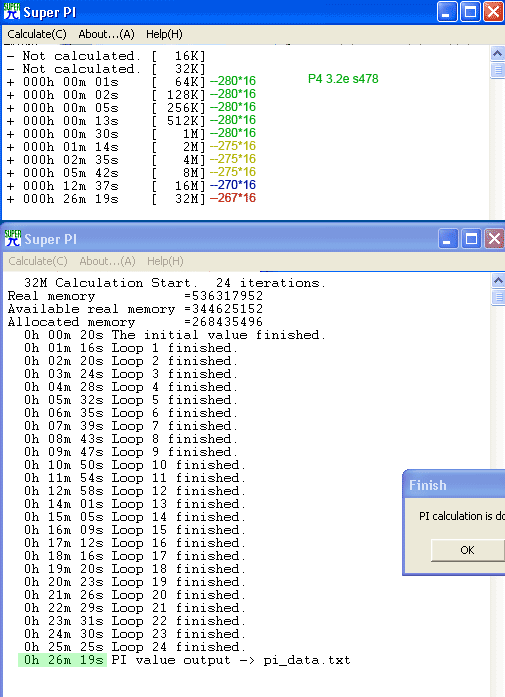Viewport: 505px width, 697px height.
Task: Close the lower Super PI window
Action: [x=494, y=239]
